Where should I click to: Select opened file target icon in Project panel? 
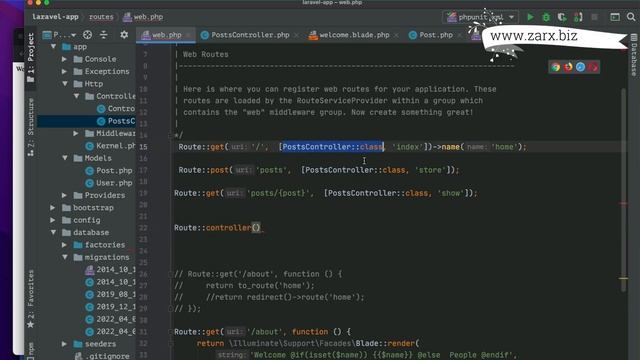pos(87,35)
